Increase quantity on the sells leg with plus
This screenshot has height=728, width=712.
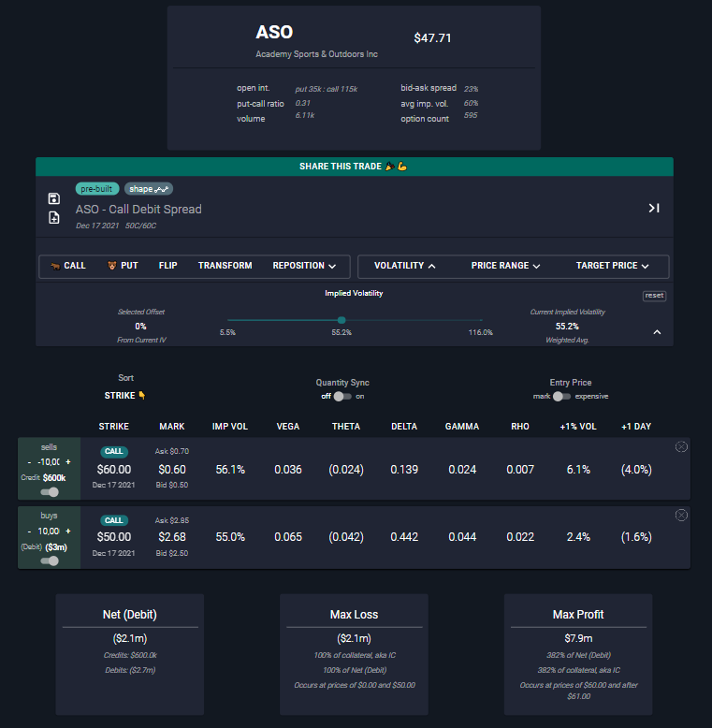pyautogui.click(x=68, y=462)
